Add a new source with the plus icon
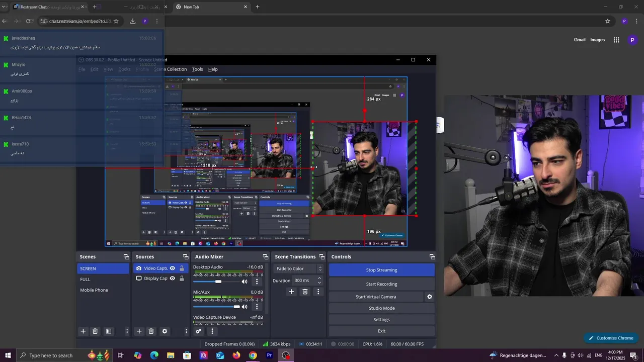 pyautogui.click(x=139, y=331)
